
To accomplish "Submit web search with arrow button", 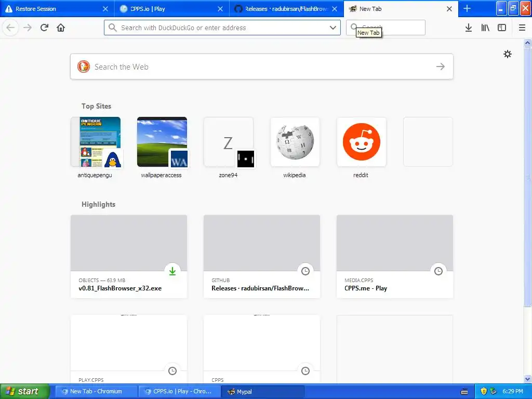I will (x=441, y=66).
